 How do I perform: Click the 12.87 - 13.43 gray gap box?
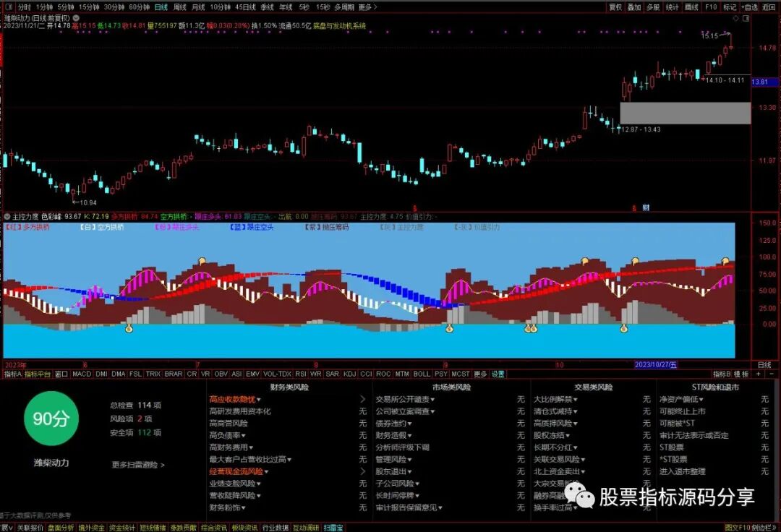click(686, 113)
